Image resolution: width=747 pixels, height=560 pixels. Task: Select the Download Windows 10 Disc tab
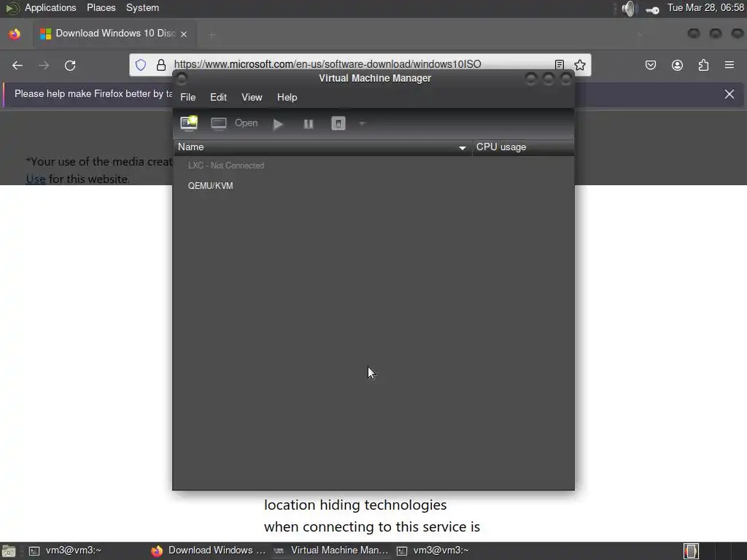click(113, 34)
